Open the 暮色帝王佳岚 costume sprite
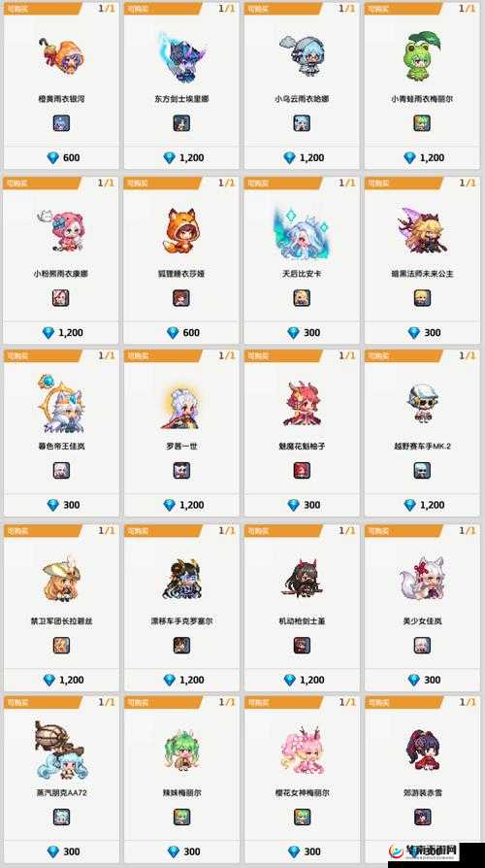Screen dimensions: 485x868 tap(61, 404)
